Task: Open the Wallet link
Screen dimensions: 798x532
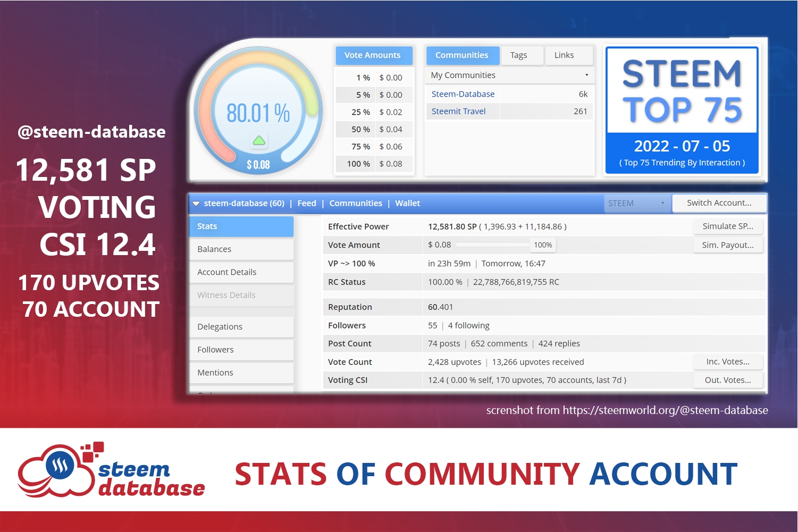Action: 408,204
